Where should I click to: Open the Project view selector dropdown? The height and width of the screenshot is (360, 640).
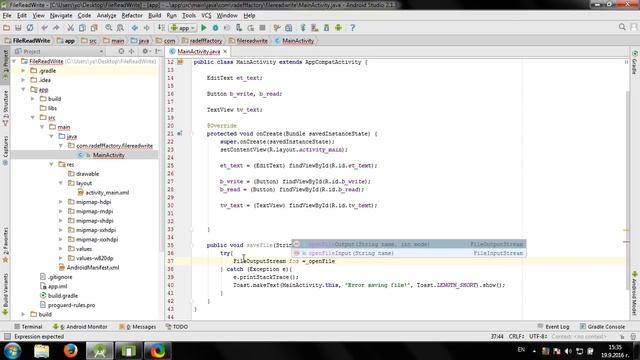59,51
